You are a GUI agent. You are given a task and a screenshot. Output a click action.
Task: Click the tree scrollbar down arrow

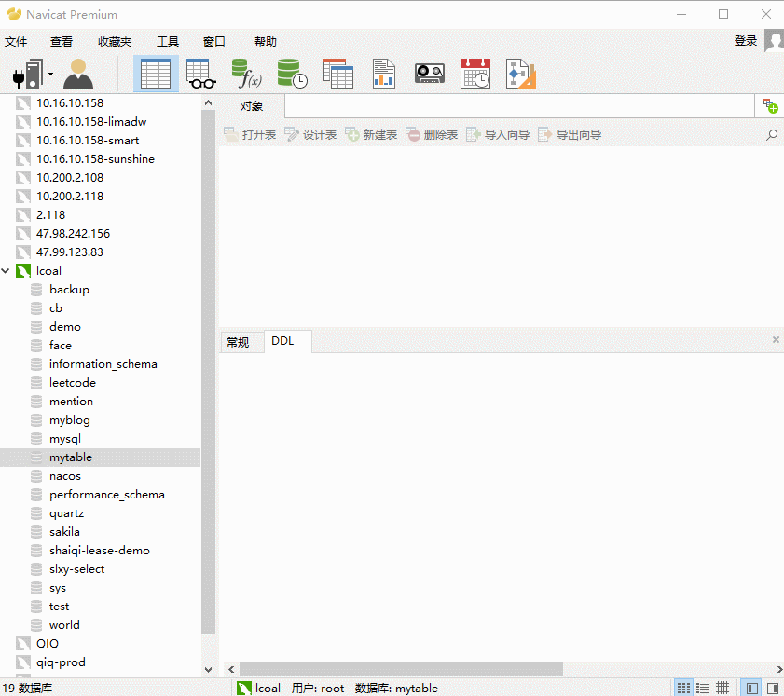click(209, 670)
